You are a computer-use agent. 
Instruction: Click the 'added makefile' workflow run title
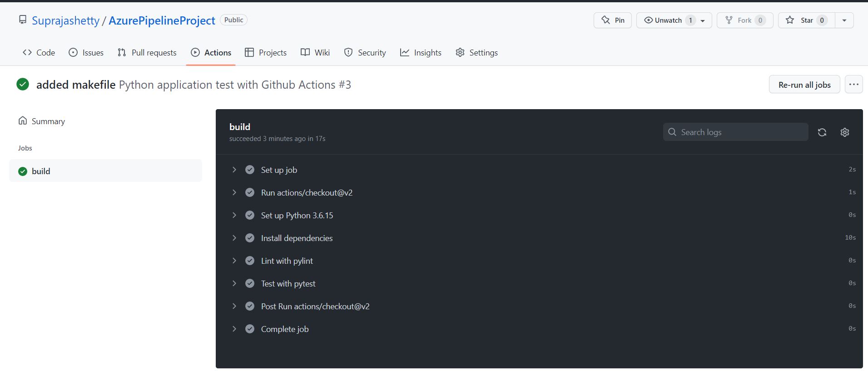coord(76,85)
